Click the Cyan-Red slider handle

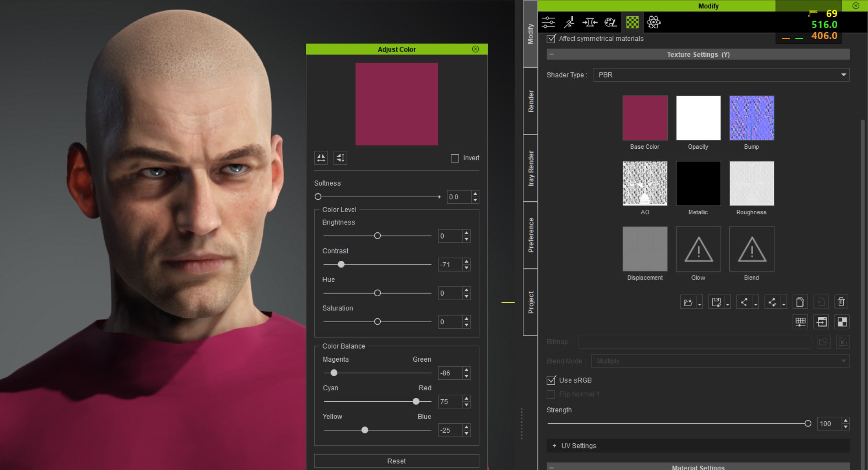(416, 401)
